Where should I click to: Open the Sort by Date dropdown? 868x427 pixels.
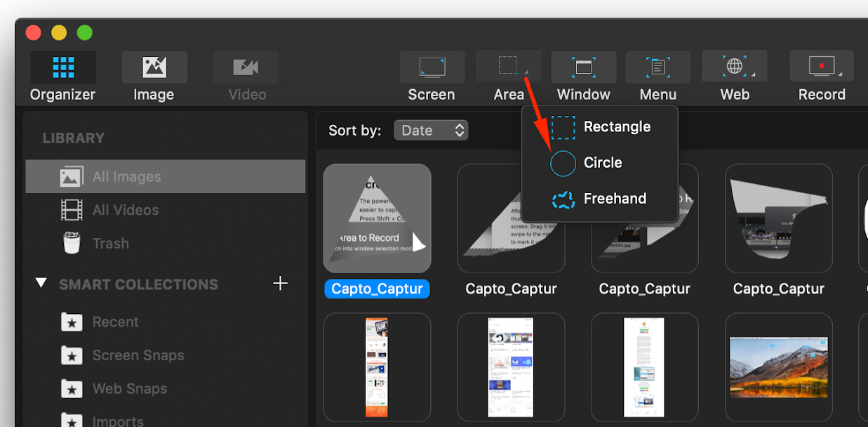tap(431, 131)
